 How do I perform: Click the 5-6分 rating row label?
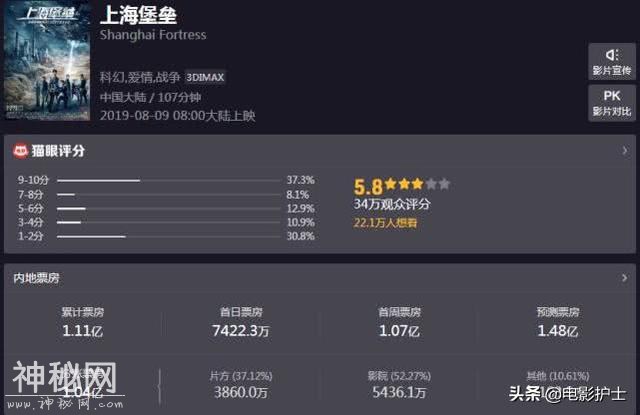[x=30, y=209]
